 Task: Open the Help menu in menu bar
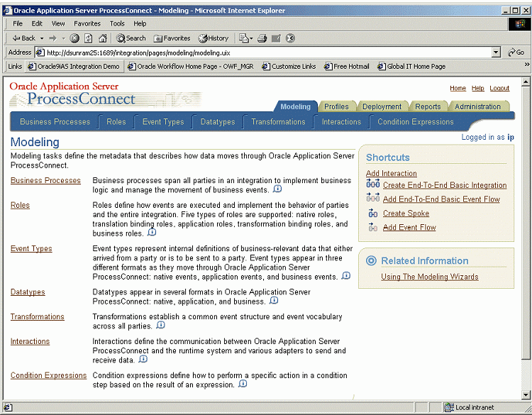[x=140, y=23]
